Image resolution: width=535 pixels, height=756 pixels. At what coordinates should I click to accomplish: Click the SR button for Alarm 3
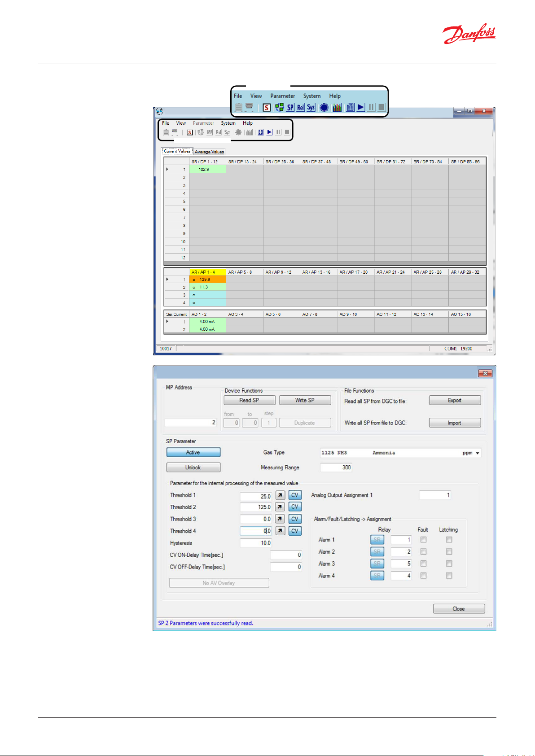pos(377,564)
